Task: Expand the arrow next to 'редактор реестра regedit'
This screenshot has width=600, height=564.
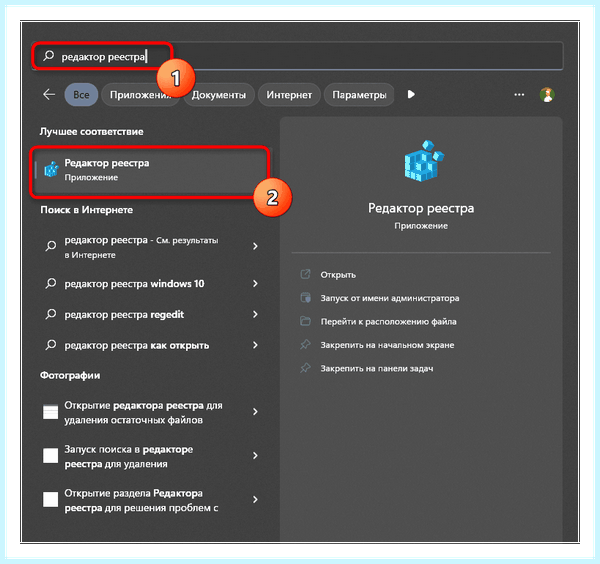Action: 255,315
